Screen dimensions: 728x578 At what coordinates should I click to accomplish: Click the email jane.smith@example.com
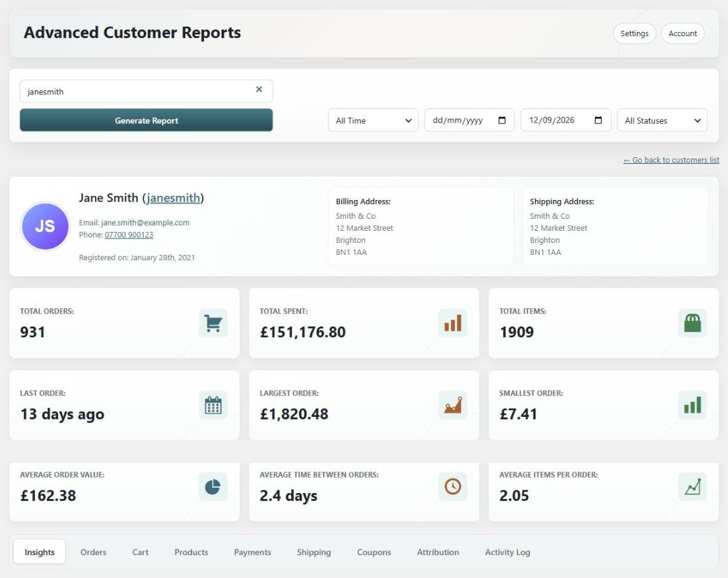coord(145,222)
